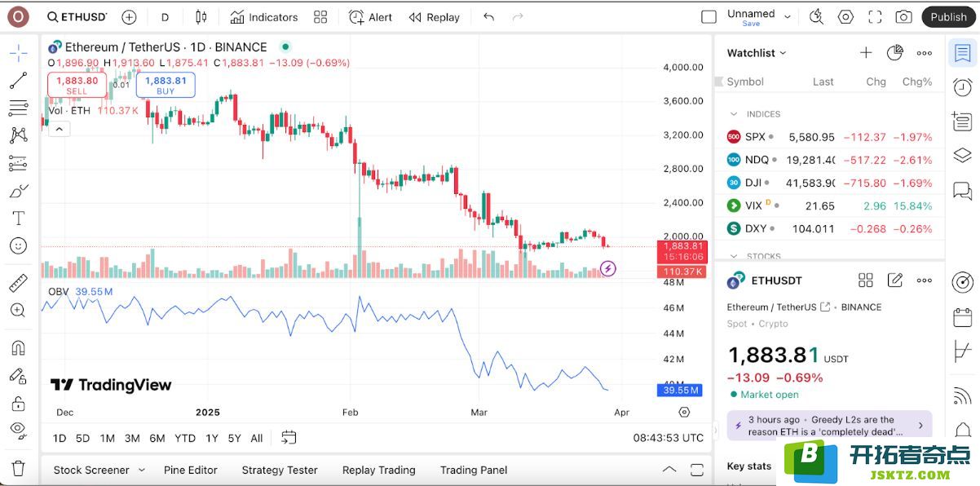Open the Pine Editor tab
Viewport: 980px width, 486px height.
pos(190,470)
